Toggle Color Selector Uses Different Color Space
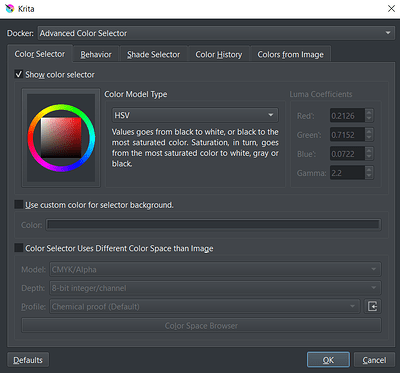Viewport: 400px width, 373px height. click(19, 248)
